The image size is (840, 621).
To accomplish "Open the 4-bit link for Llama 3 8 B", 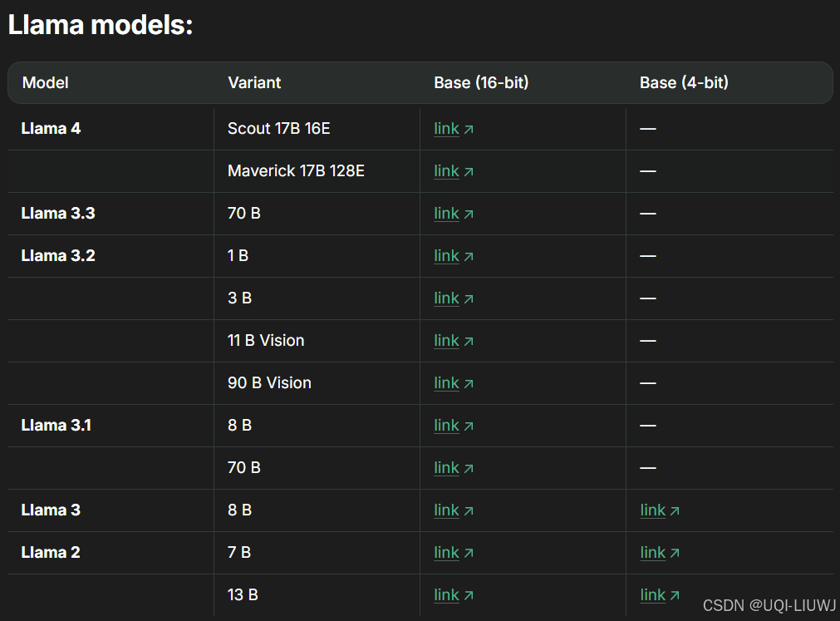I will [660, 510].
